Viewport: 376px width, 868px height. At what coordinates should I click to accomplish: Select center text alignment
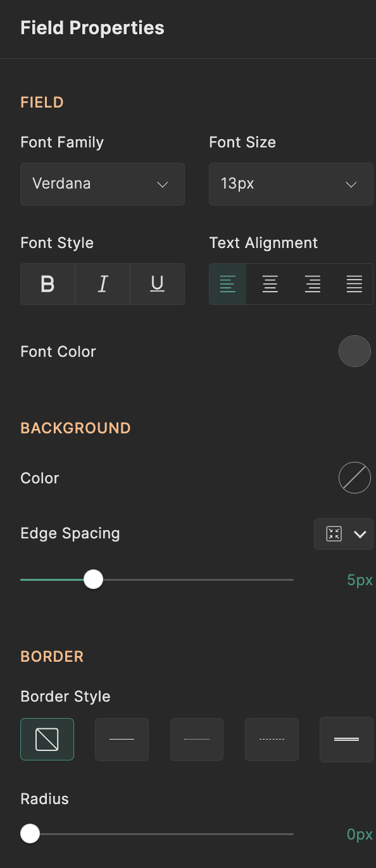point(270,284)
